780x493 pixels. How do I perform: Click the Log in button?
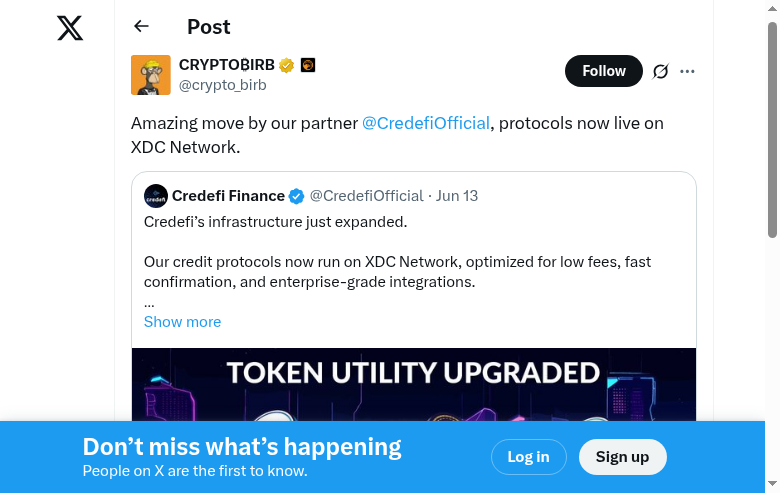tap(528, 457)
